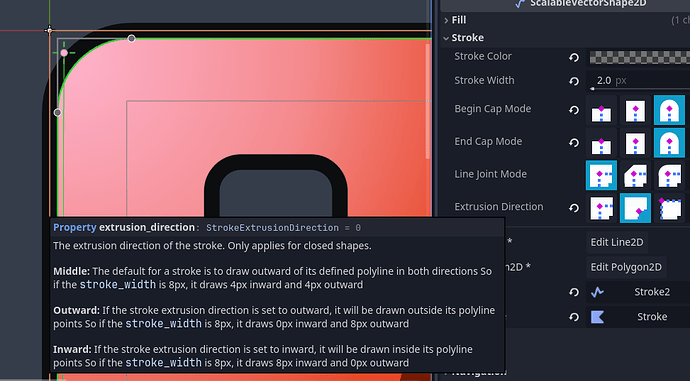Click the origin cross marker in viewport
690x381 pixels.
pyautogui.click(x=49, y=30)
